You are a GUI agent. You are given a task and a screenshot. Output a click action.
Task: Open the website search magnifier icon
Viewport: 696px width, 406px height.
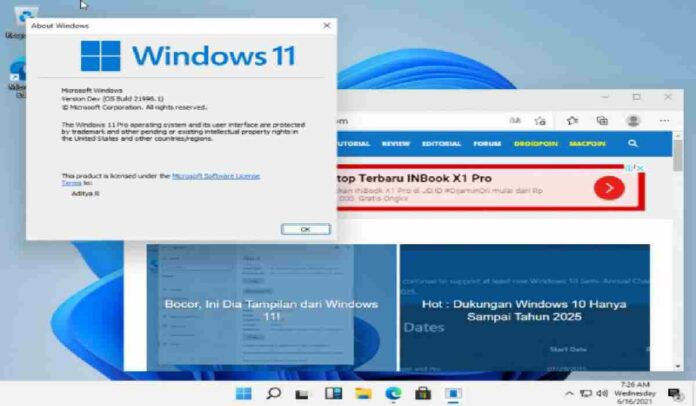tap(633, 143)
